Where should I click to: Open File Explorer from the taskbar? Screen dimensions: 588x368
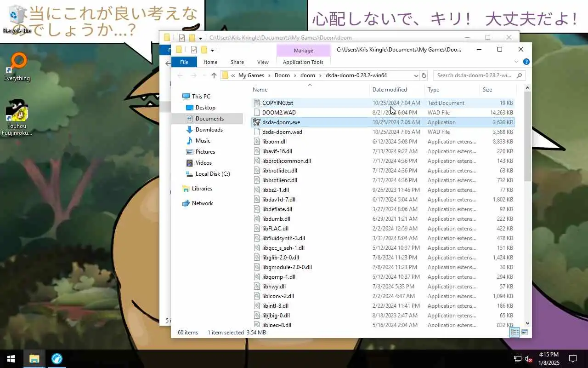[x=34, y=359]
